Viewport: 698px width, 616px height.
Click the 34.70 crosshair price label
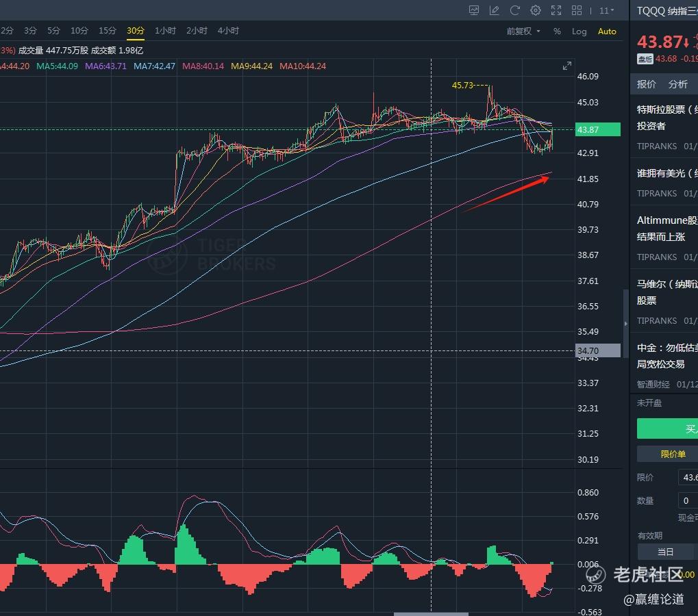[598, 350]
